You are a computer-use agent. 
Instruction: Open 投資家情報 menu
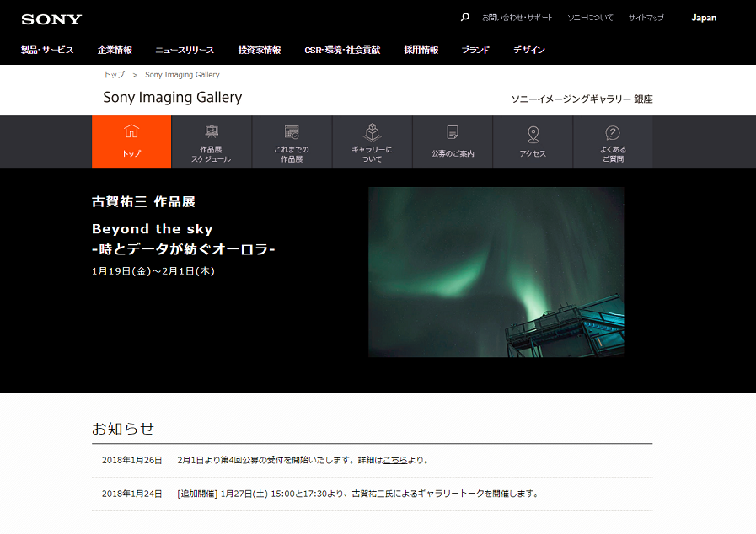(x=260, y=50)
